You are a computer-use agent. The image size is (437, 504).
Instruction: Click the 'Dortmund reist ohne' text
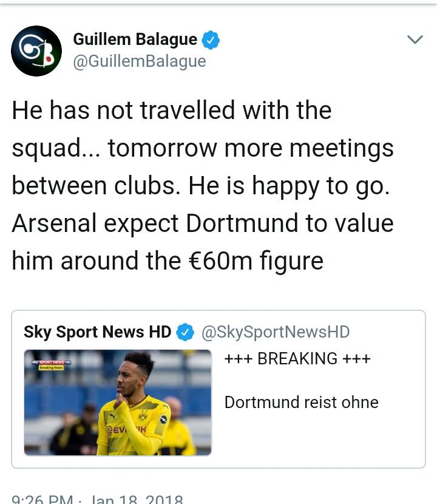(302, 402)
